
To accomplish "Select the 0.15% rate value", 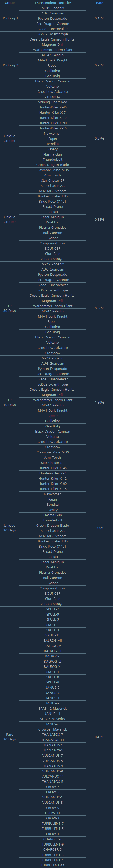I will click(100, 18).
